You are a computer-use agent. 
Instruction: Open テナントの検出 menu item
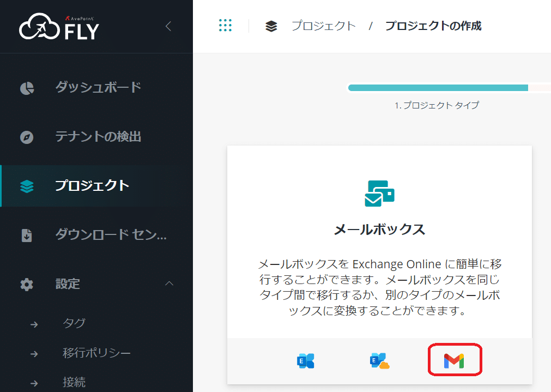(x=98, y=137)
